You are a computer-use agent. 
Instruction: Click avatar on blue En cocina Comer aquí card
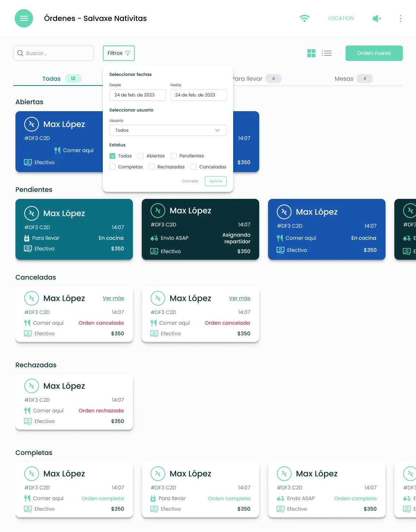pyautogui.click(x=284, y=212)
